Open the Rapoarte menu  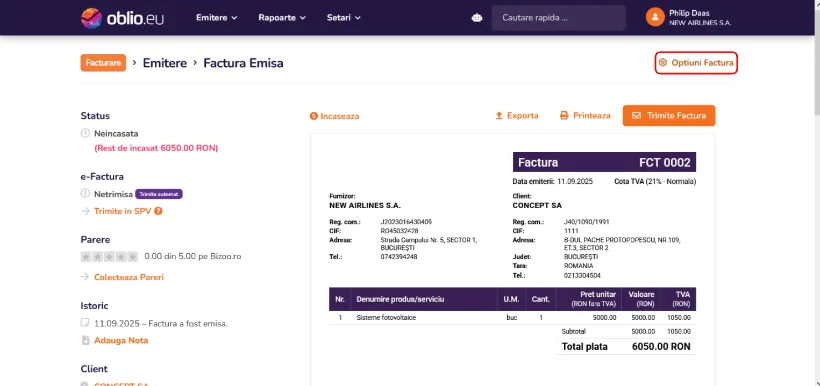tap(282, 18)
